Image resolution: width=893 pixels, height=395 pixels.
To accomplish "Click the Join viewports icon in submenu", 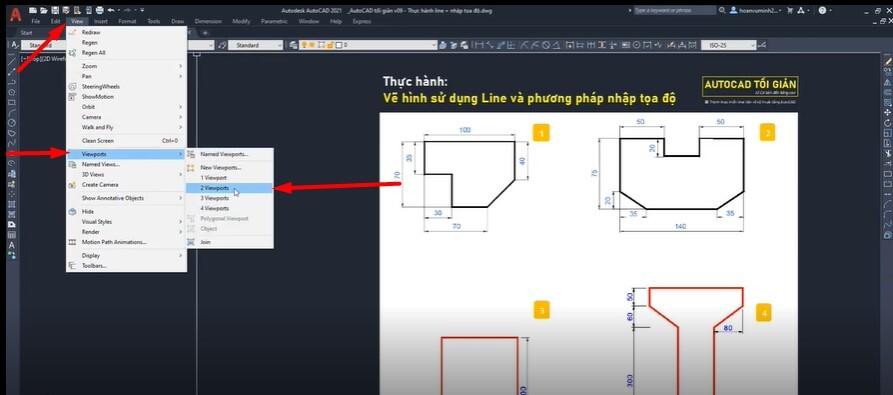I will [191, 242].
